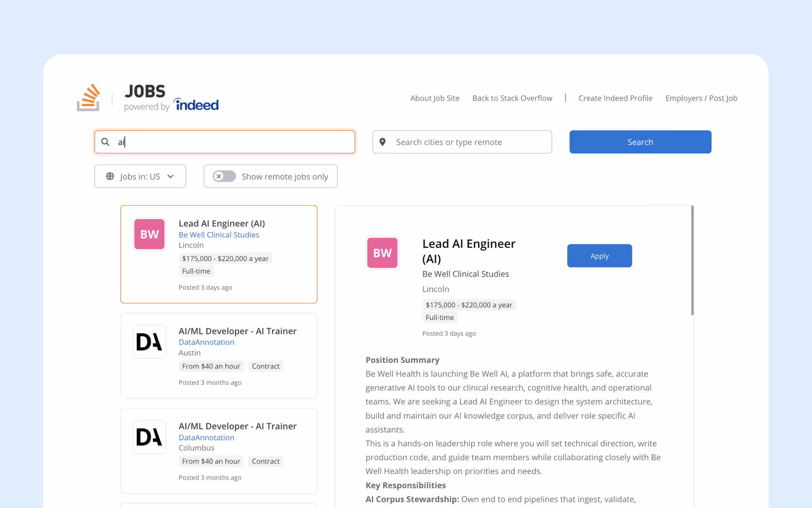This screenshot has width=812, height=508.
Task: Click the globe icon next to Jobs in US
Action: (110, 176)
